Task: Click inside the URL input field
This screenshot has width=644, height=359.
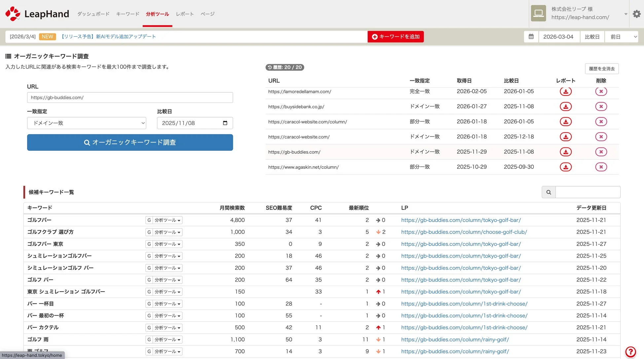Action: point(130,97)
